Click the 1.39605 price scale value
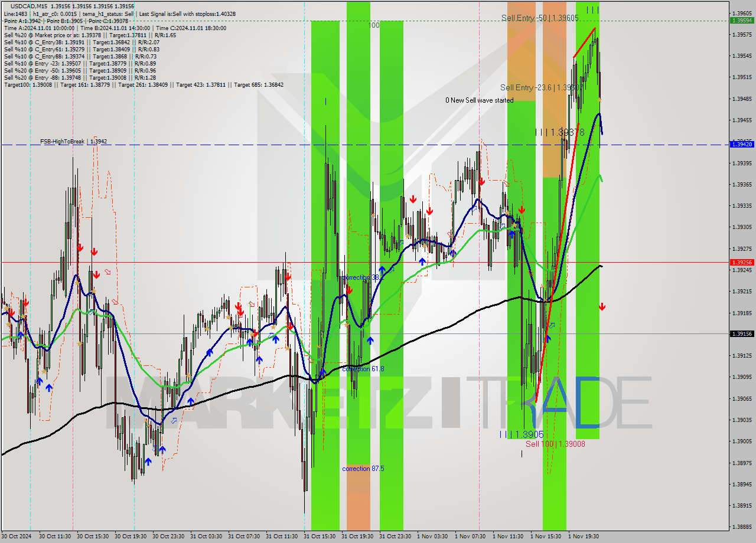 742,13
